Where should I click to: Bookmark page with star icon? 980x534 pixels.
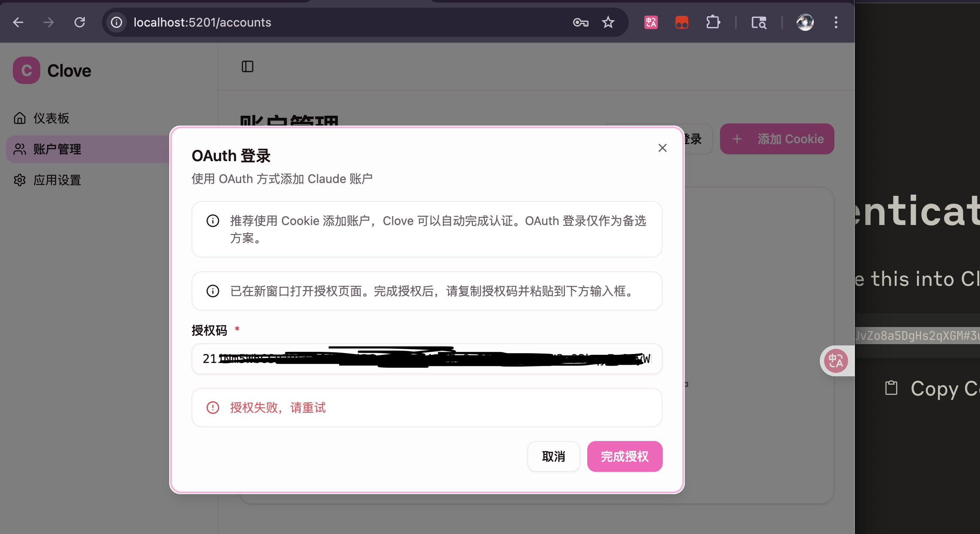tap(608, 22)
